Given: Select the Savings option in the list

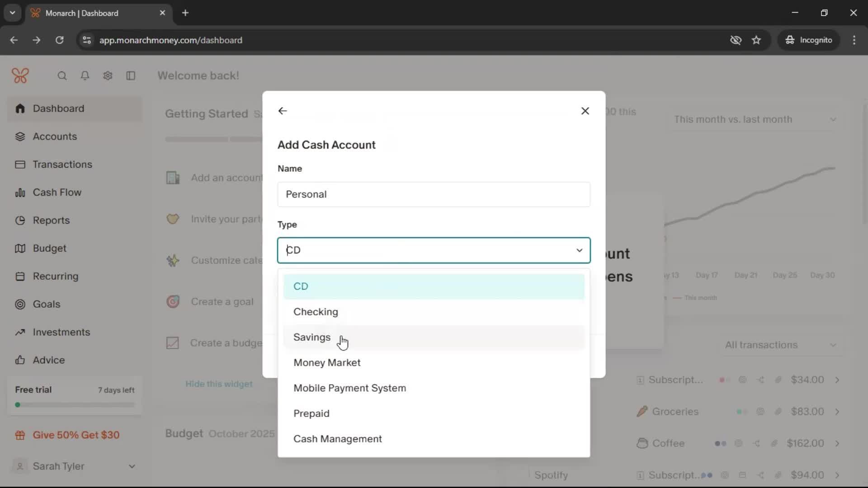Looking at the screenshot, I should click(312, 338).
